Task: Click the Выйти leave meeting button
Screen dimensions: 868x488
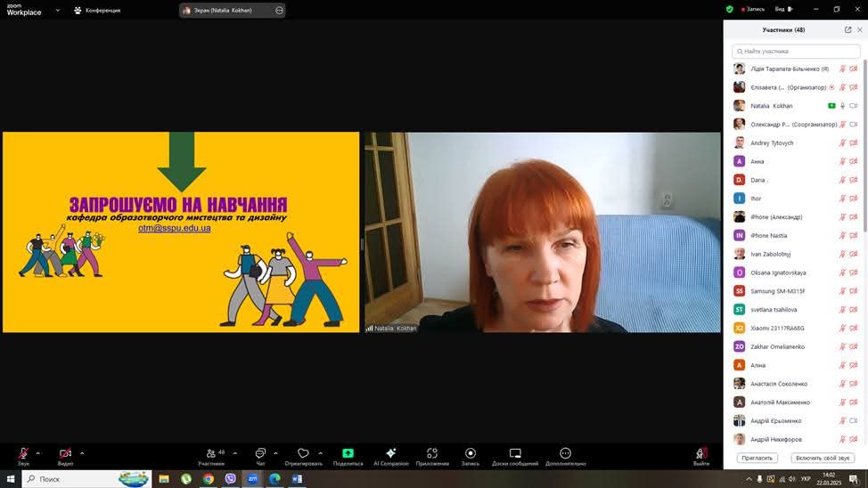Action: coord(701,455)
